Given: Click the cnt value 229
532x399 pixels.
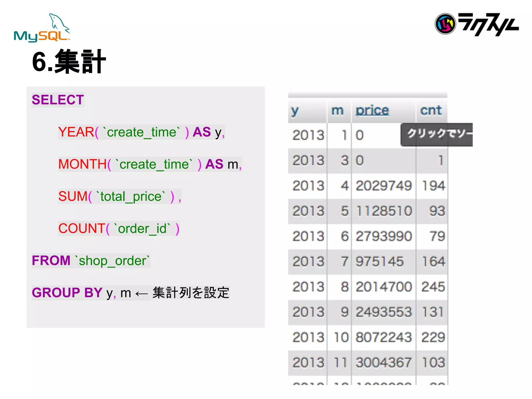Looking at the screenshot, I should point(433,337).
